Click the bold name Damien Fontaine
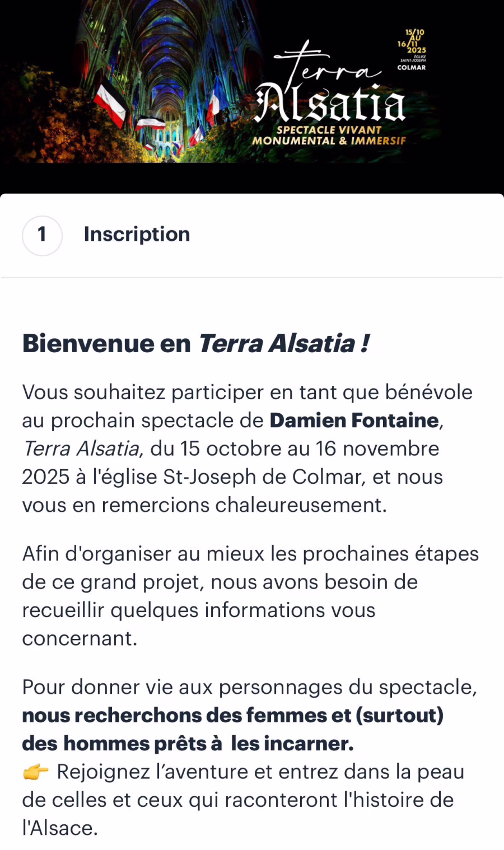The width and height of the screenshot is (504, 850). click(x=354, y=421)
